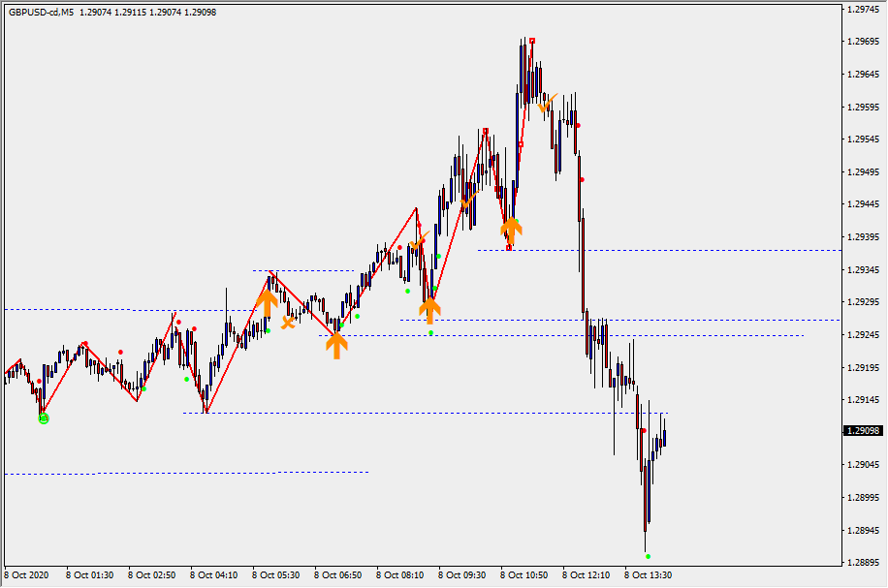Viewport: 888px width, 588px height.
Task: Select the orange X cross marker
Action: point(288,322)
